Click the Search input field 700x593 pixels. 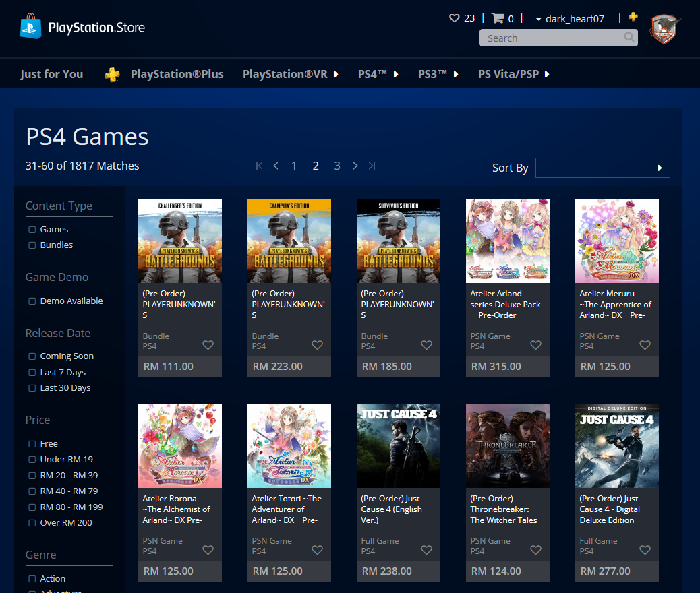point(558,38)
